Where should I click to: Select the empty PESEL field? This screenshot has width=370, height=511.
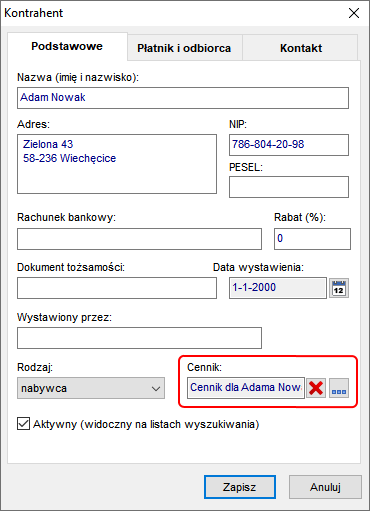click(289, 187)
